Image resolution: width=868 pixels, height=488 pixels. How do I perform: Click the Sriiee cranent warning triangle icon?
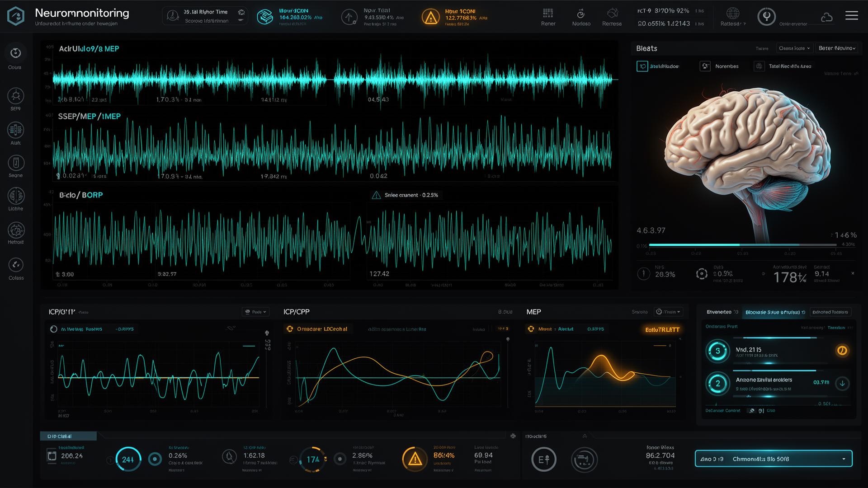tap(376, 195)
